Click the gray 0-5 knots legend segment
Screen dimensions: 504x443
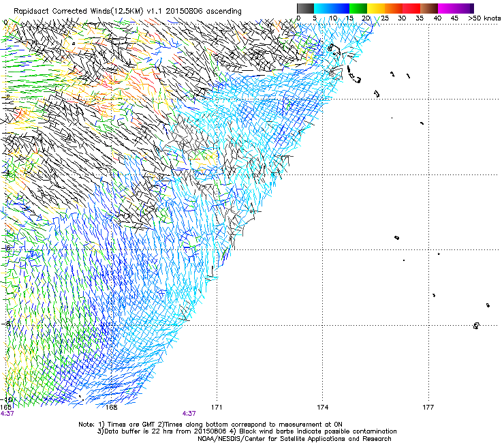[305, 8]
